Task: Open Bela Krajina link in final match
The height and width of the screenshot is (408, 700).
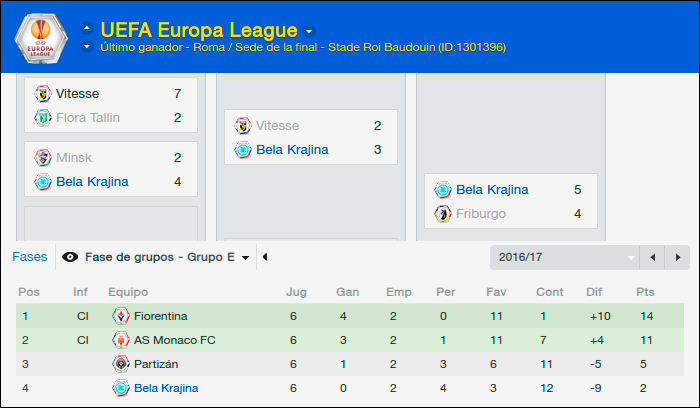Action: click(492, 190)
